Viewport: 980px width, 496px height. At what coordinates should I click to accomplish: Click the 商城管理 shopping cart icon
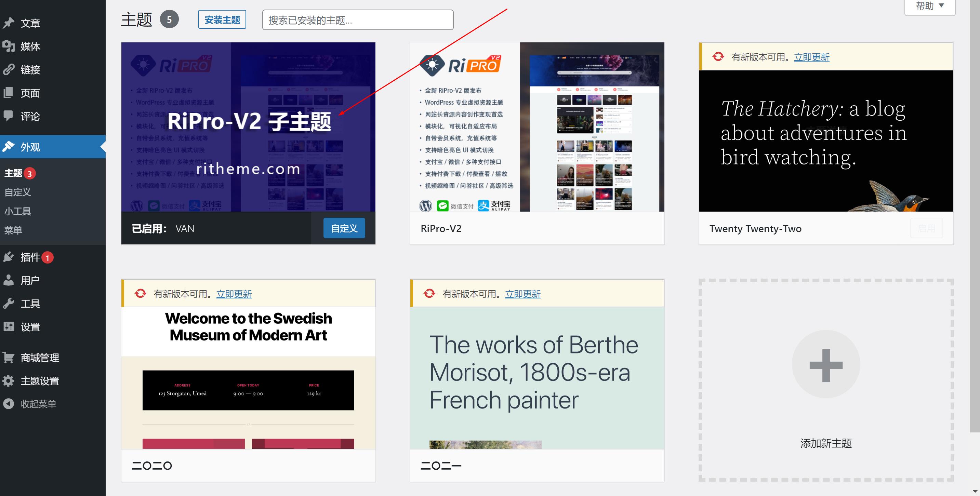pyautogui.click(x=8, y=358)
